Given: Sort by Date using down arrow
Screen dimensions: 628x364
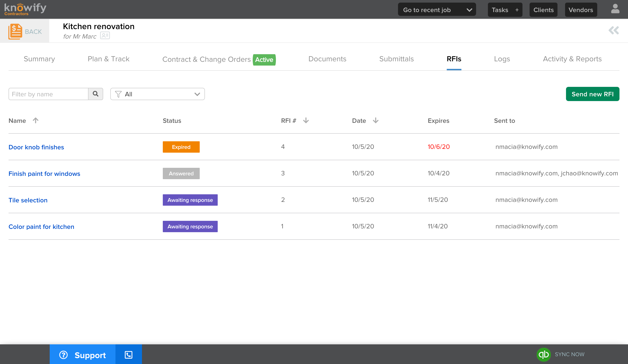Looking at the screenshot, I should [376, 120].
